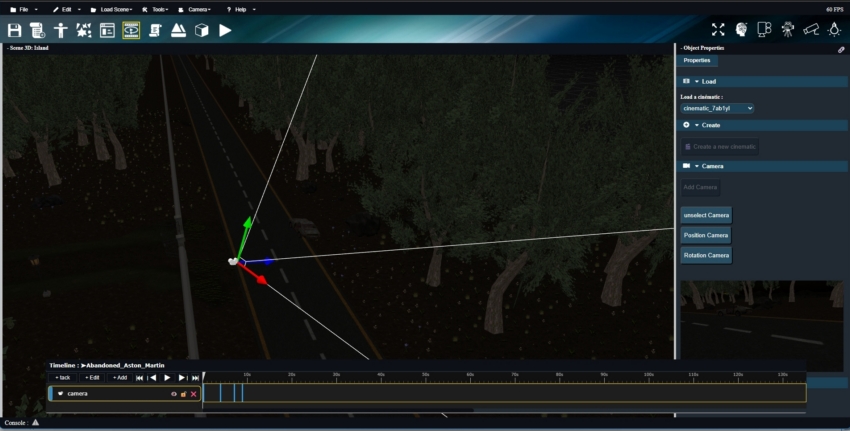
Task: Open the particle effects sparkle icon
Action: (x=84, y=30)
